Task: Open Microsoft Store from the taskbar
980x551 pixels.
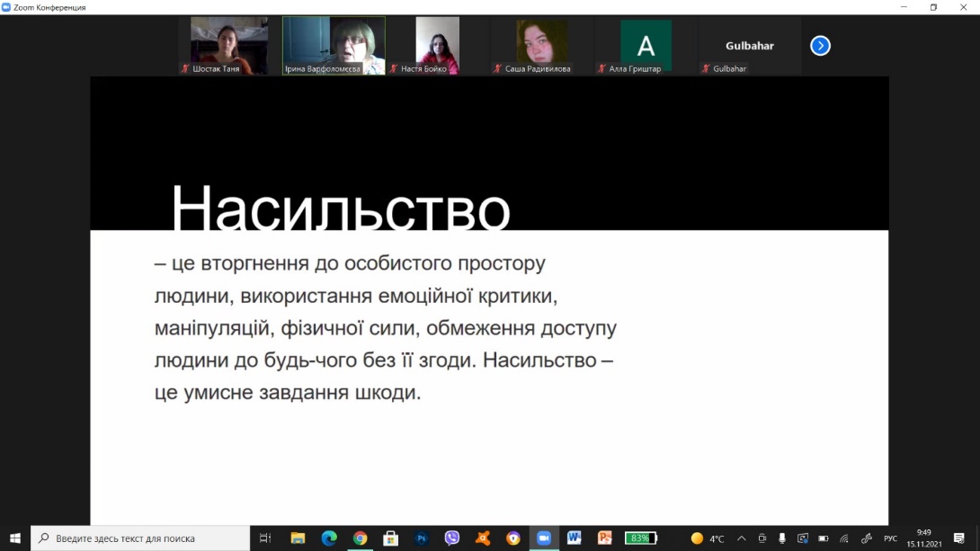Action: pos(390,538)
